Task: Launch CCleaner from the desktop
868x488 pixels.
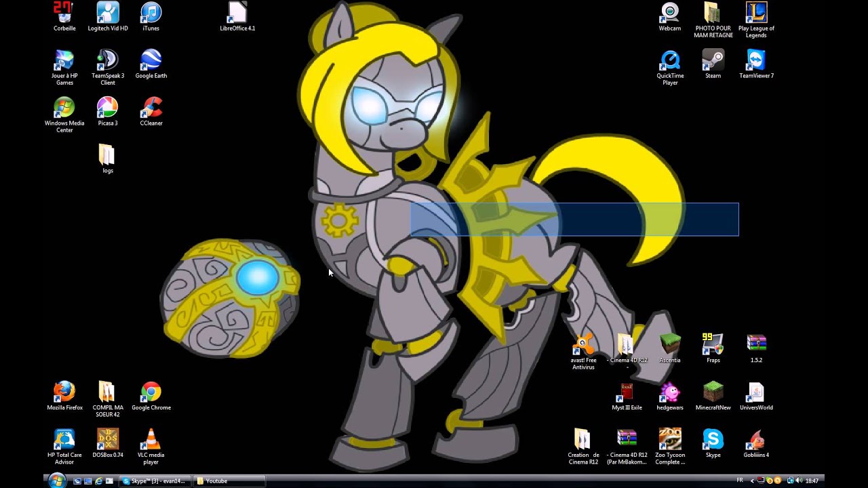Action: tap(151, 112)
